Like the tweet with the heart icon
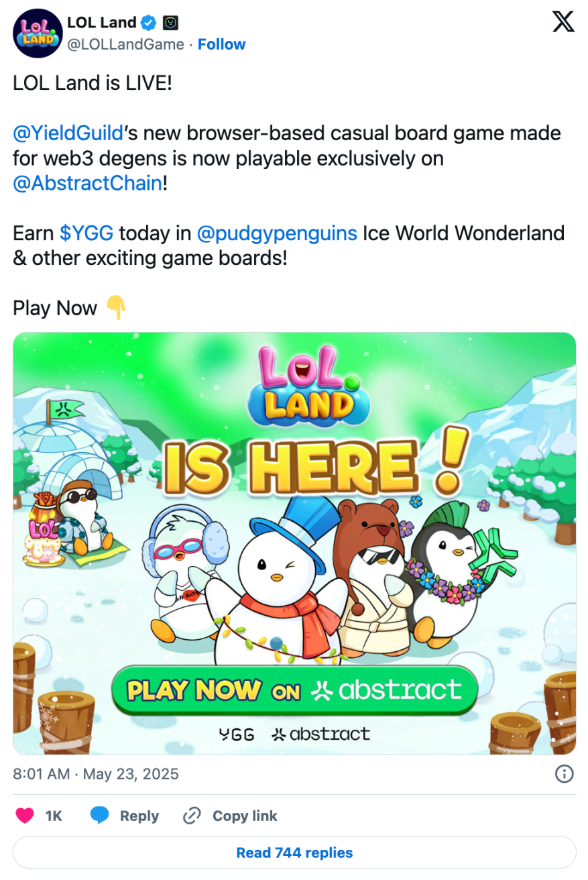This screenshot has width=588, height=880. [25, 816]
